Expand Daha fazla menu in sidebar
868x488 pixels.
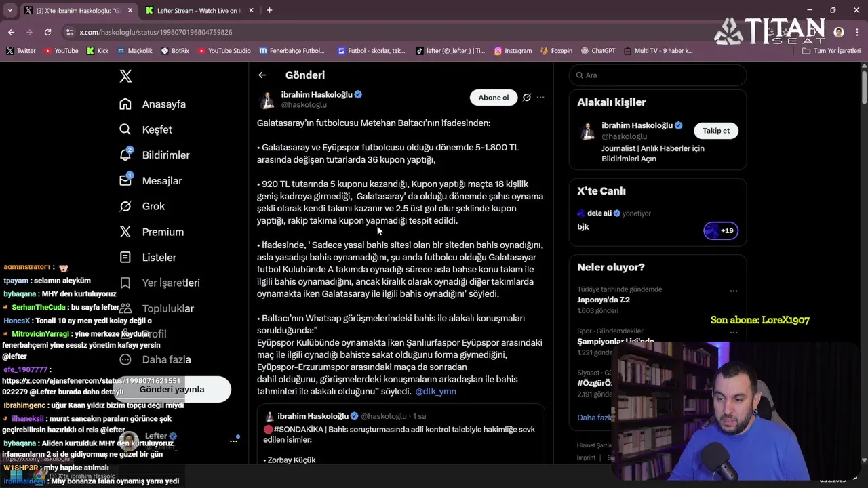[155, 359]
